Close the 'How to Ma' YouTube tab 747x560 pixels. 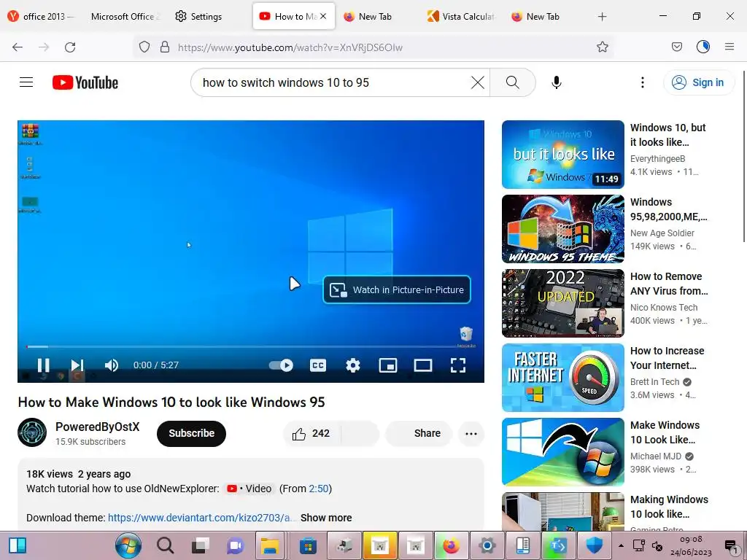pos(323,16)
